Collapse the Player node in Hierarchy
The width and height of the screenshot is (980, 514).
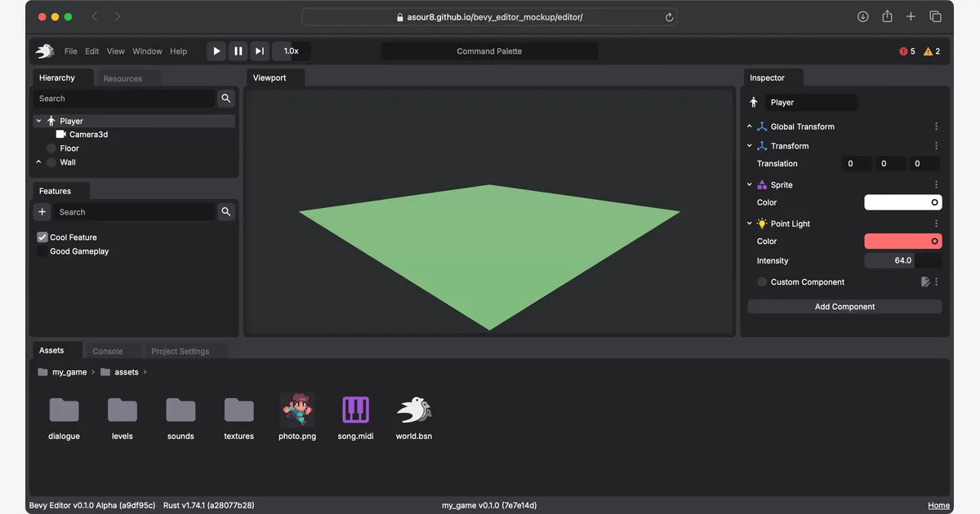(38, 121)
